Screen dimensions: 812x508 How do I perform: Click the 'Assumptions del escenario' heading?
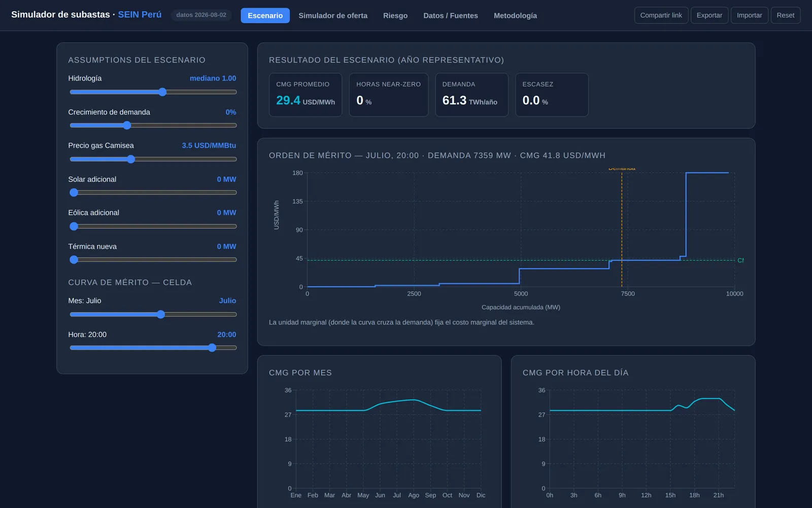tap(137, 60)
